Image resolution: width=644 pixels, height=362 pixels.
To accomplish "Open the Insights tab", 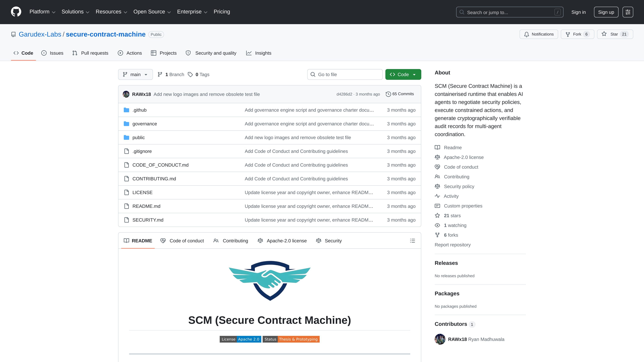I will 259,53.
